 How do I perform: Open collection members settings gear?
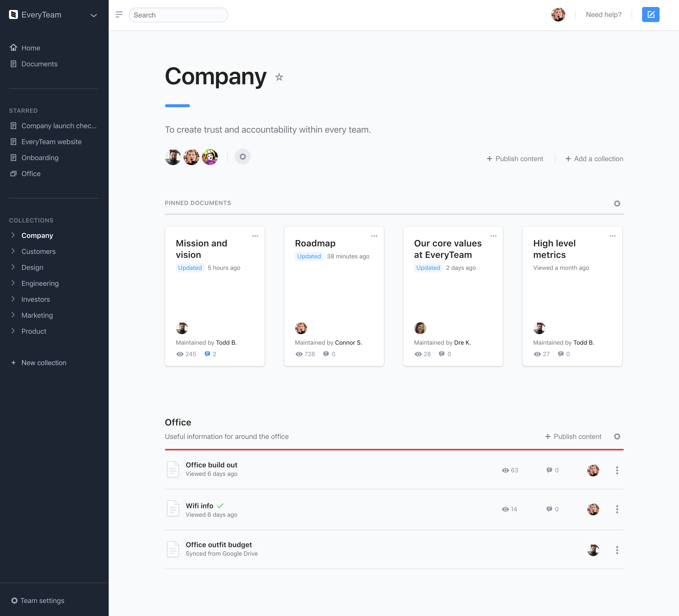tap(243, 157)
